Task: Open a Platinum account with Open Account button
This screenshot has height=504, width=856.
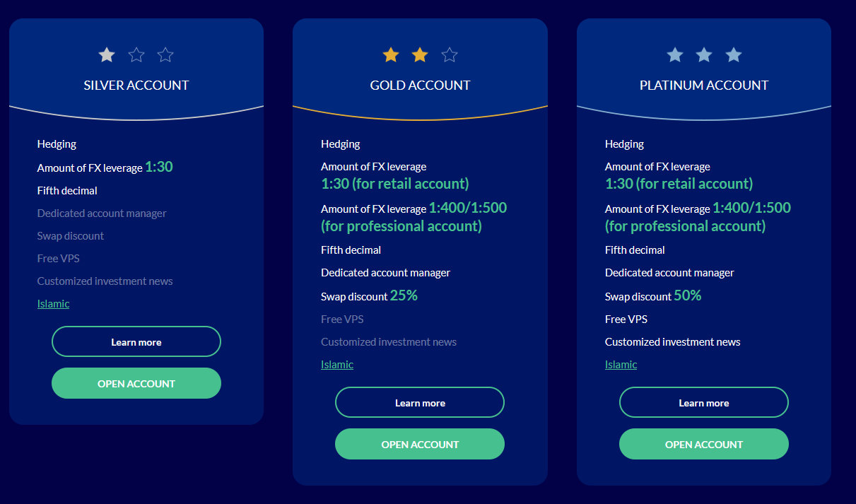Action: tap(704, 444)
